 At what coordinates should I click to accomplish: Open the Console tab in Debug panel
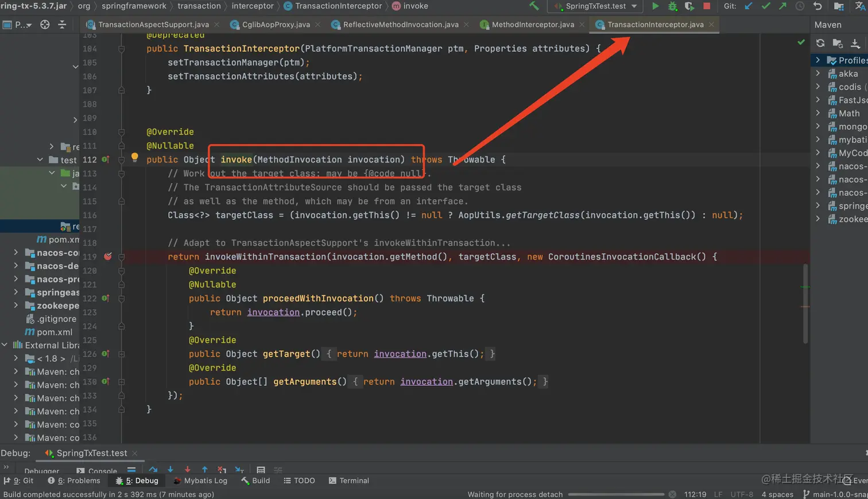coord(96,471)
